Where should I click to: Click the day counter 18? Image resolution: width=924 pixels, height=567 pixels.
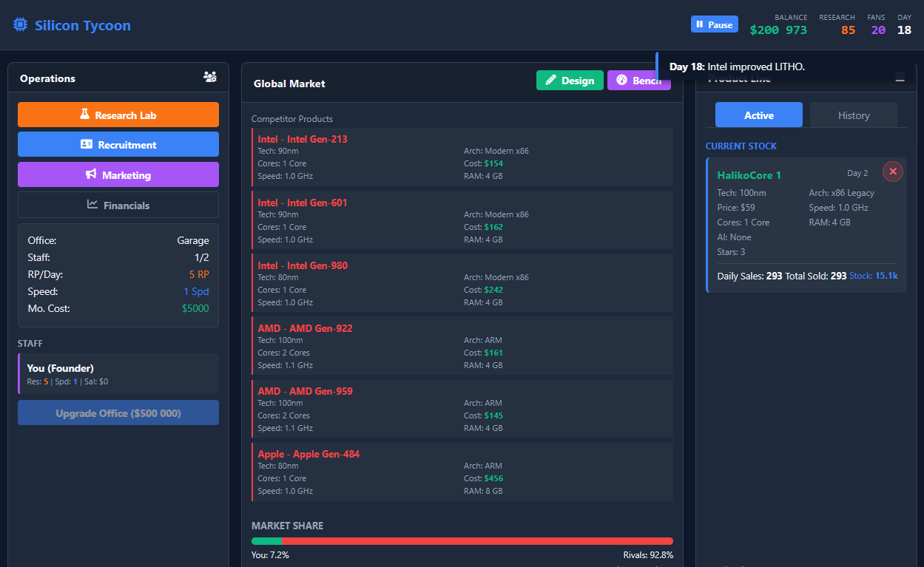coord(904,30)
